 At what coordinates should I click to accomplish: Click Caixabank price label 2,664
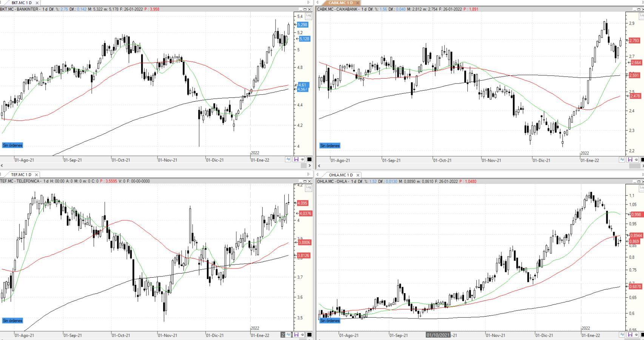point(636,63)
